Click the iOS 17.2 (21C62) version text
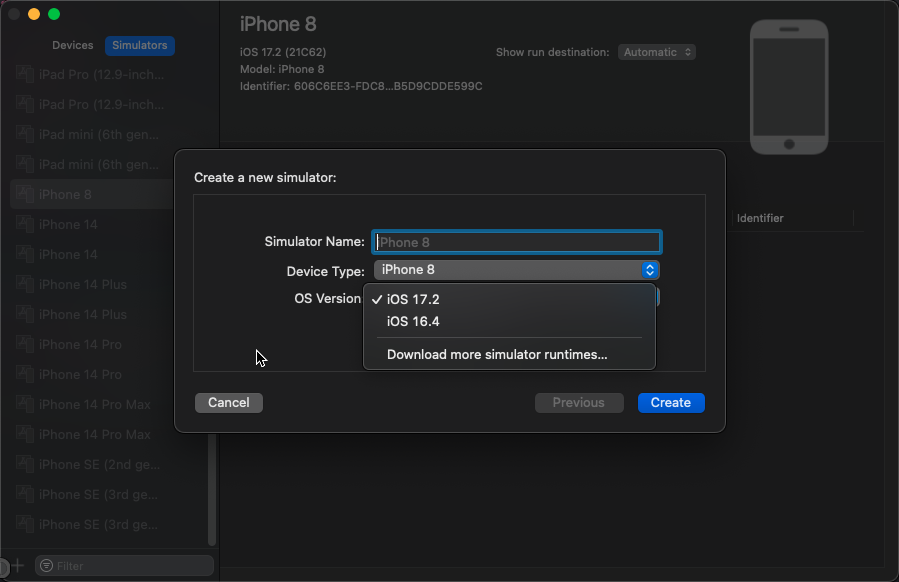This screenshot has height=582, width=899. tap(283, 52)
